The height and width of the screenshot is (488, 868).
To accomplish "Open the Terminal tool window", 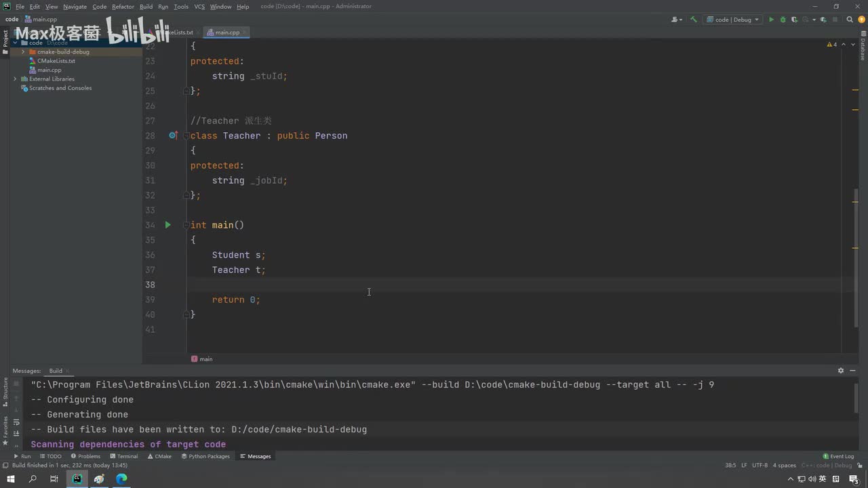I will pos(124,456).
